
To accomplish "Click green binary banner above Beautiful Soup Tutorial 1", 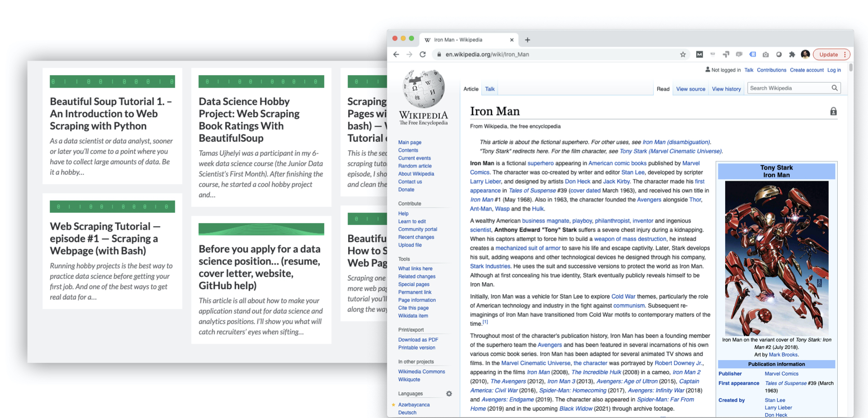I will 112,81.
